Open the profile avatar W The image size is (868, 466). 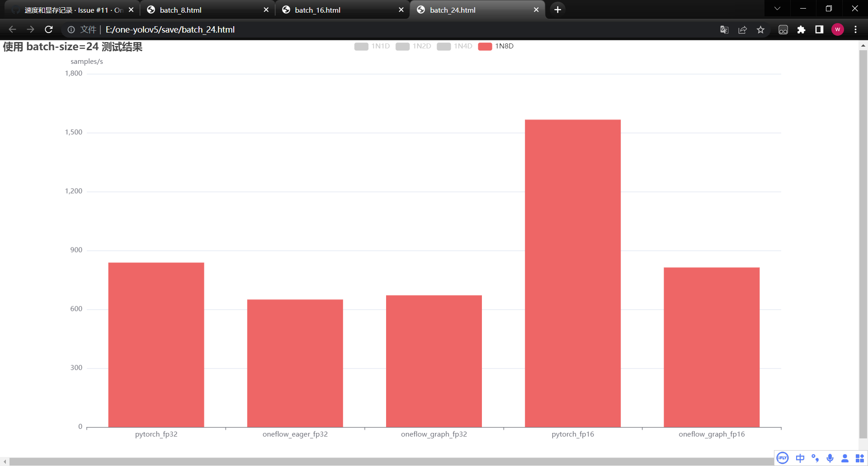[838, 29]
